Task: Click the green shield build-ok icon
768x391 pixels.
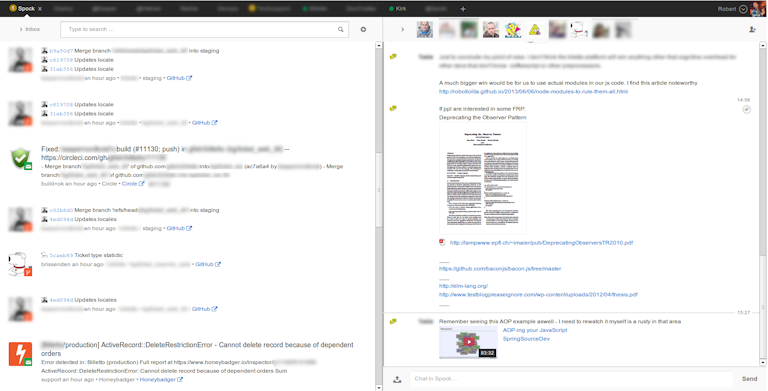Action: pyautogui.click(x=21, y=158)
